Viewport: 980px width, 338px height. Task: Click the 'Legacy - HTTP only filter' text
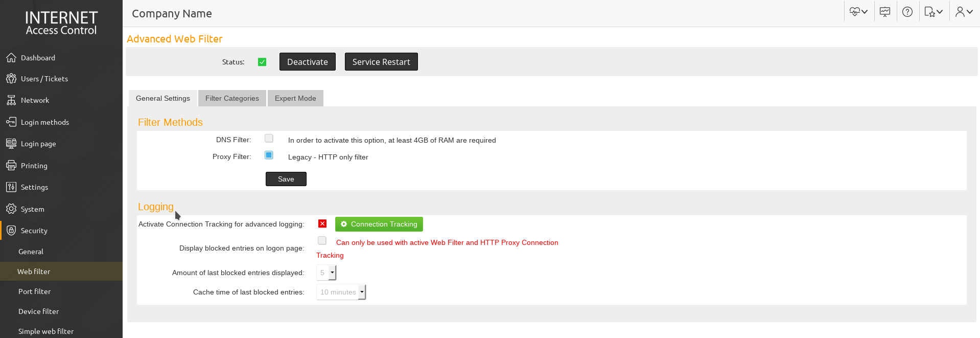[328, 157]
